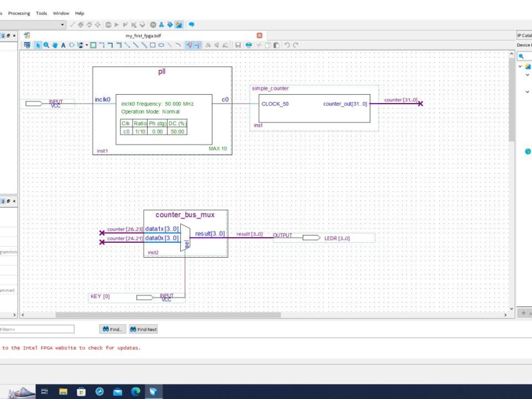Screen dimensions: 532x399
Task: Choose the Orthogonal Node tool
Action: [x=102, y=45]
